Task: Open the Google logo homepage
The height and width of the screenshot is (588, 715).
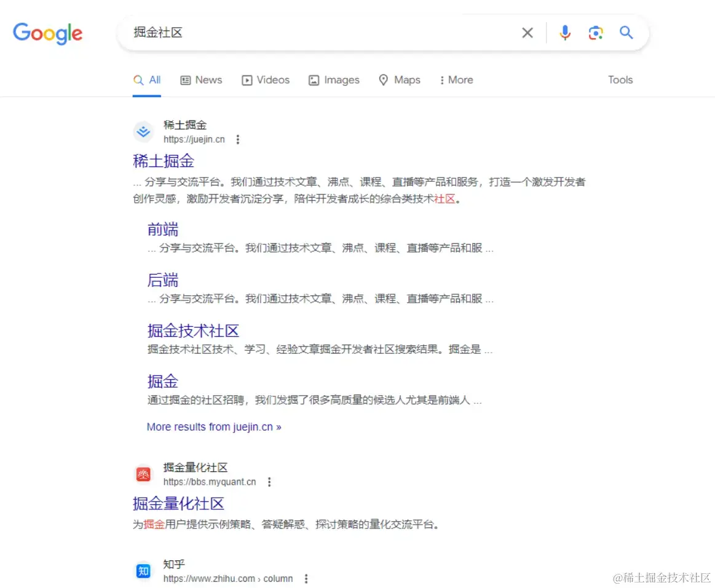Action: click(47, 33)
